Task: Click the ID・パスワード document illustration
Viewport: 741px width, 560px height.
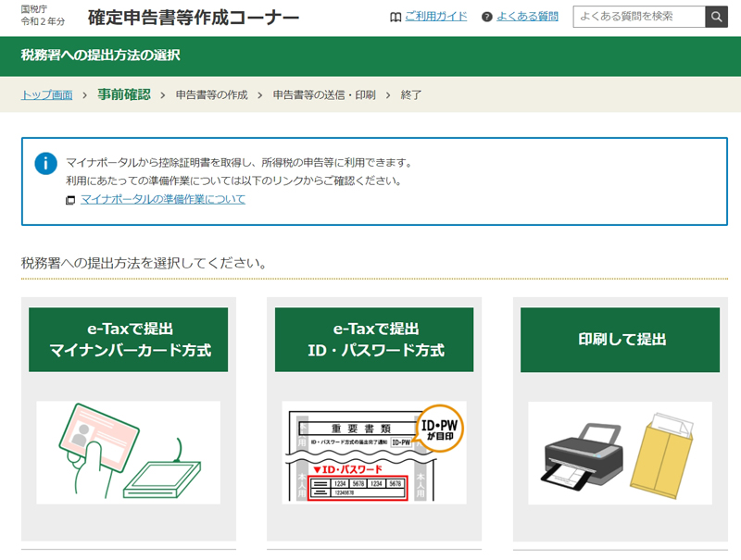Action: point(374,453)
